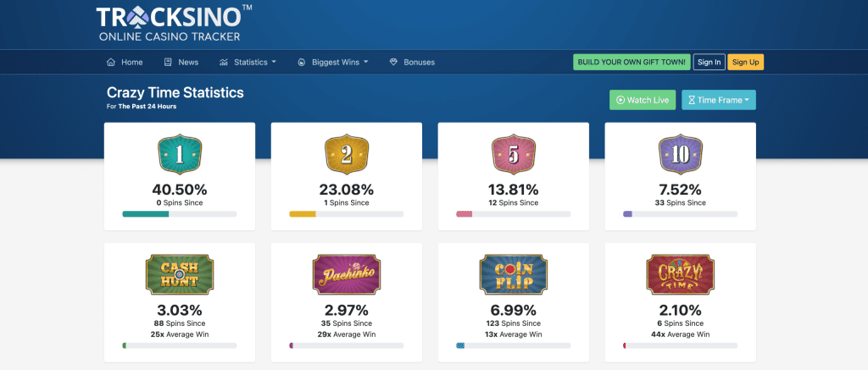Open the Bonuses menu item

[x=413, y=62]
